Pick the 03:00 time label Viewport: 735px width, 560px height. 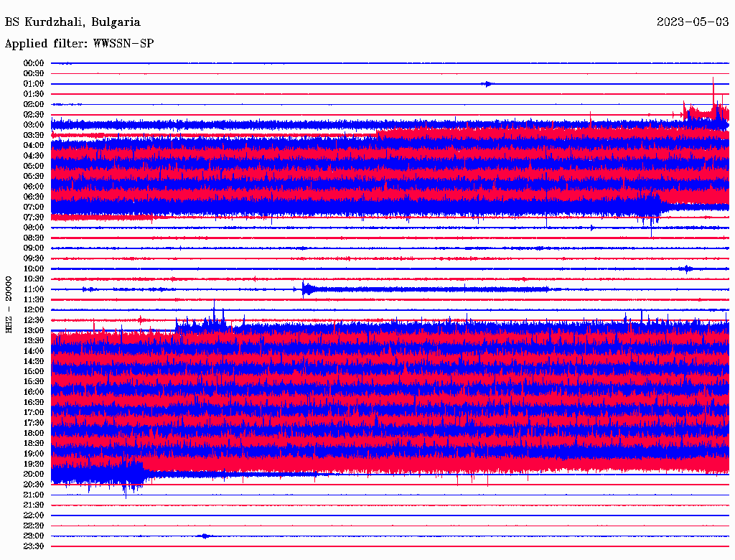pos(34,125)
